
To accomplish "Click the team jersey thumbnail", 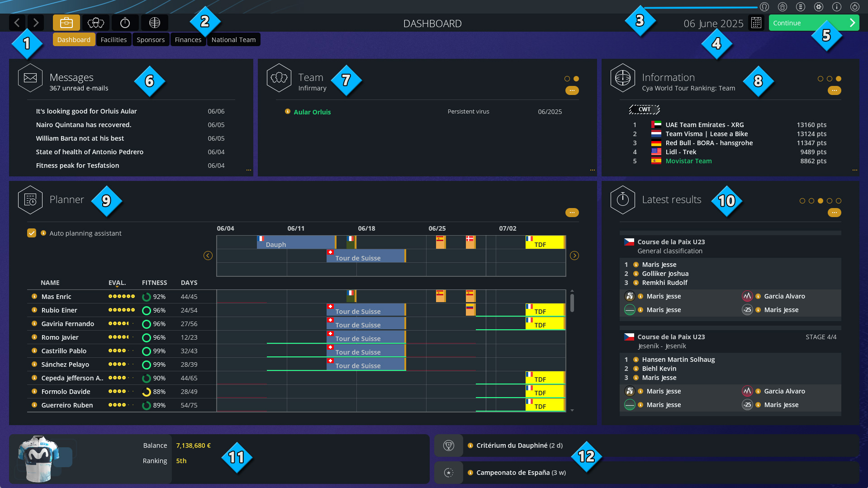I will coord(38,459).
